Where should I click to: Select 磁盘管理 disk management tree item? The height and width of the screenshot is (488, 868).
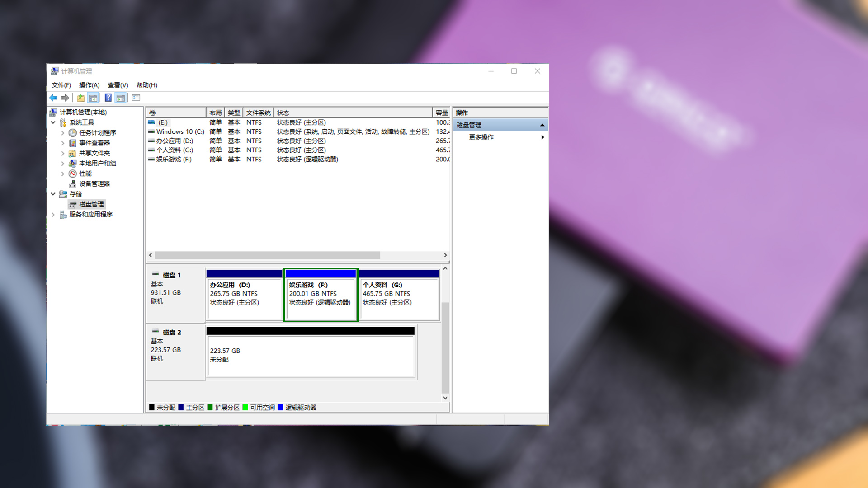click(91, 204)
